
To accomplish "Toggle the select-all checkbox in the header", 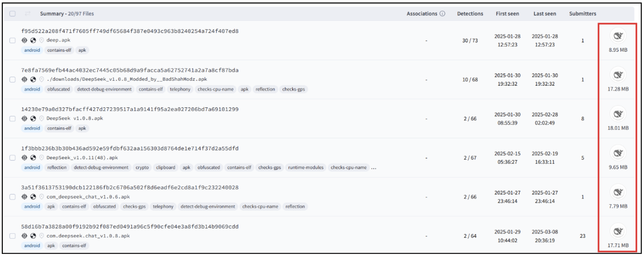I will [12, 13].
